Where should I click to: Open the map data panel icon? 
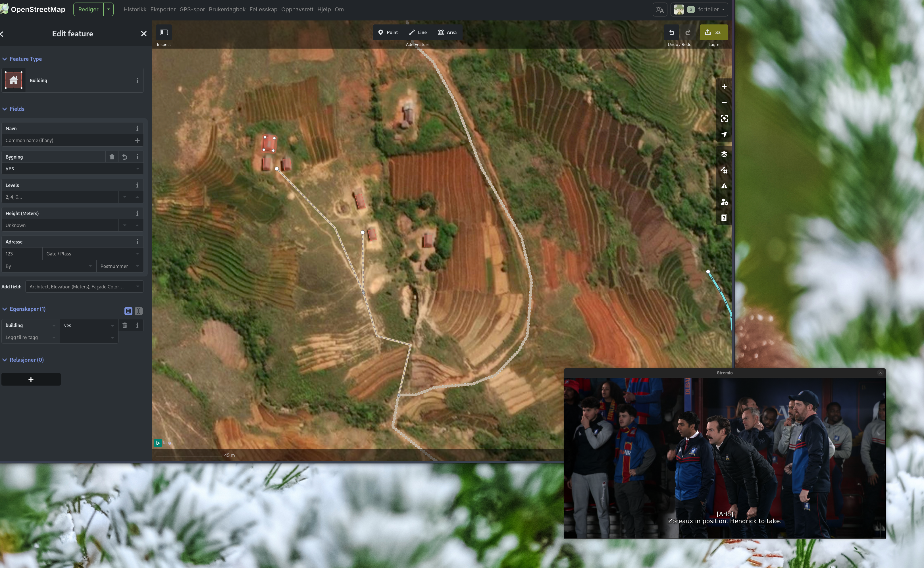(x=724, y=170)
